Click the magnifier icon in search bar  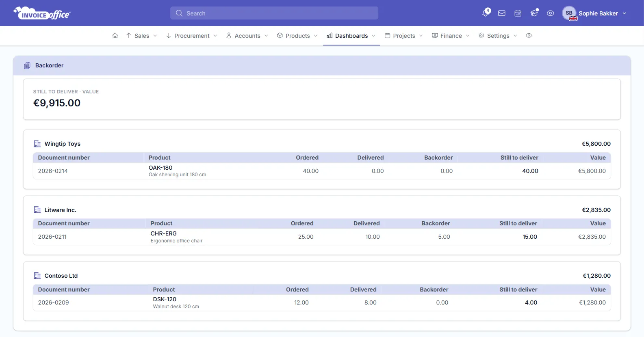point(179,13)
